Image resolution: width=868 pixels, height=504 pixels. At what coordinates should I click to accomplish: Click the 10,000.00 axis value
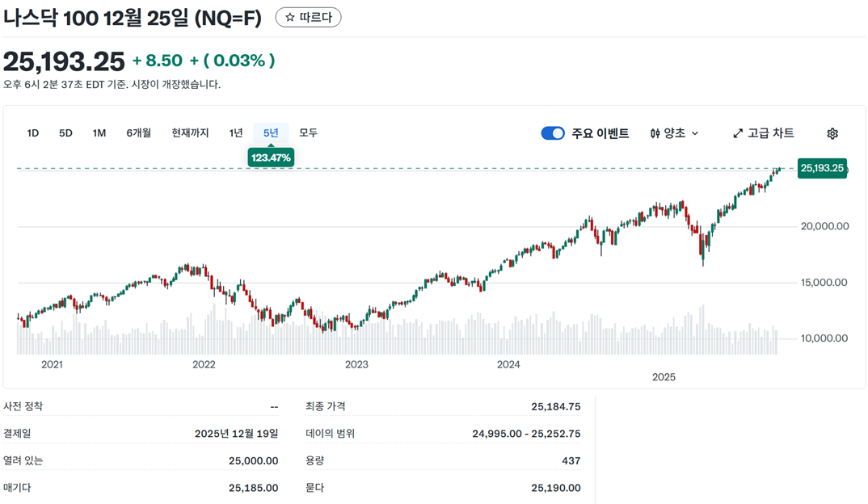[x=825, y=338]
